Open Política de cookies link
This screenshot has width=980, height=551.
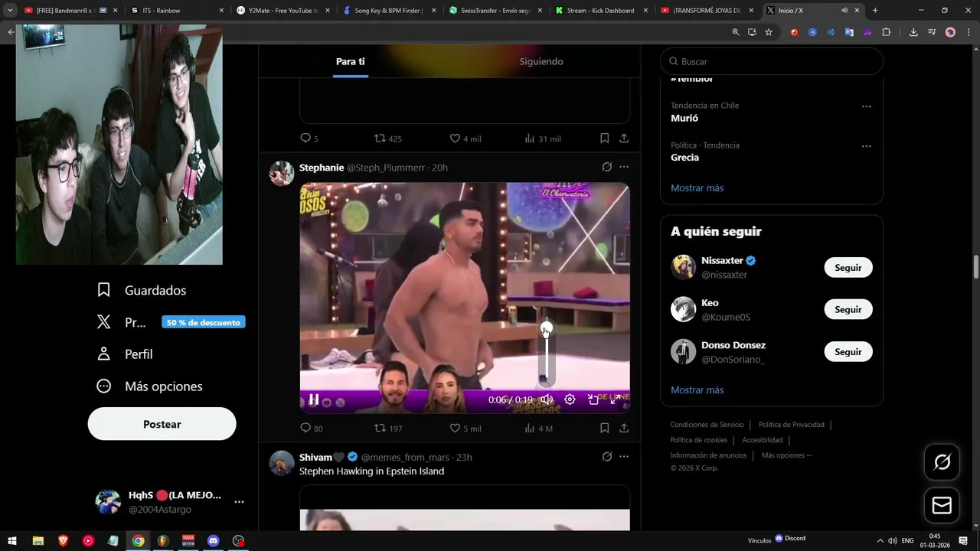click(x=698, y=440)
